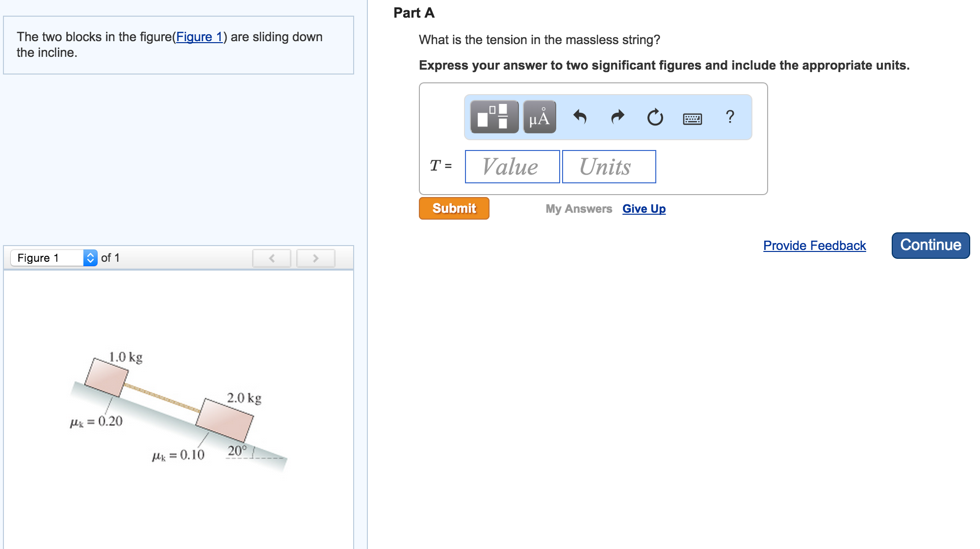Click My Answers

(579, 208)
